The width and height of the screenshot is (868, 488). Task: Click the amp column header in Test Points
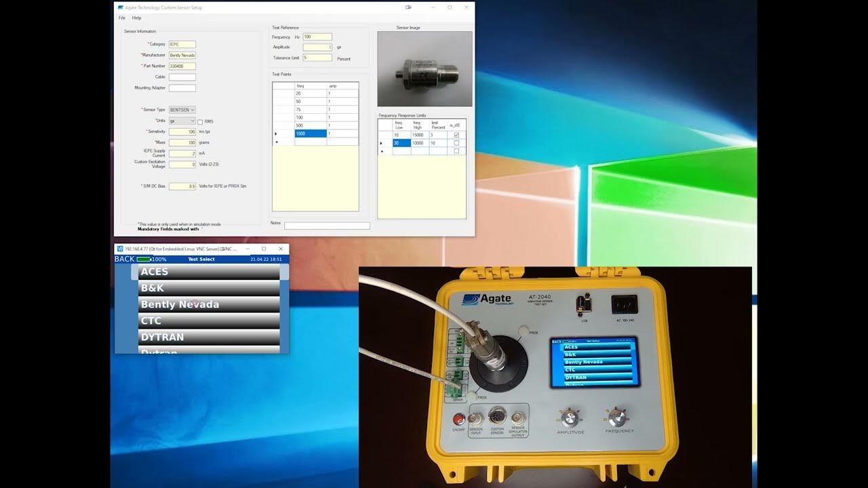[x=342, y=86]
